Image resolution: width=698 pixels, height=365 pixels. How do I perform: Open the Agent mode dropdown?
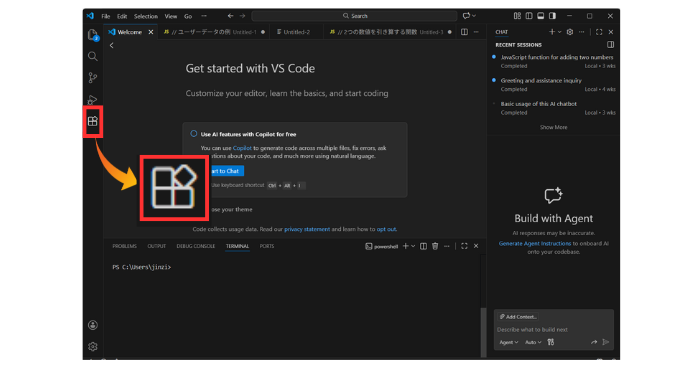(x=509, y=342)
